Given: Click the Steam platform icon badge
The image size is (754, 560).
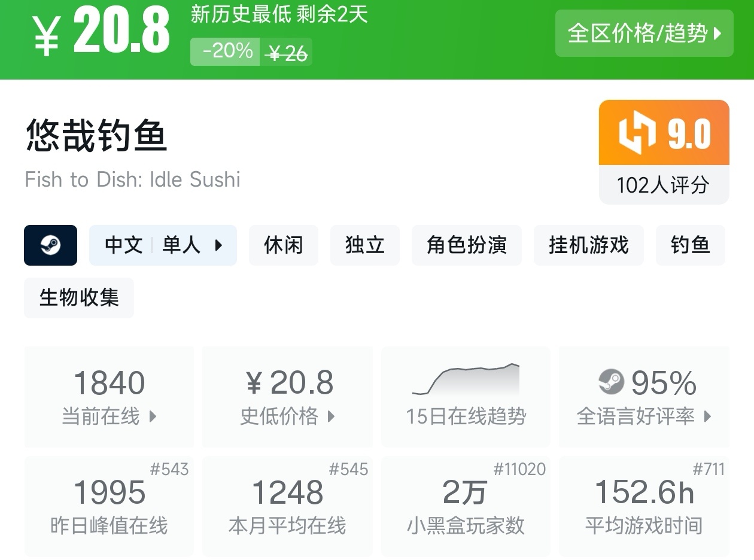Looking at the screenshot, I should click(x=50, y=245).
